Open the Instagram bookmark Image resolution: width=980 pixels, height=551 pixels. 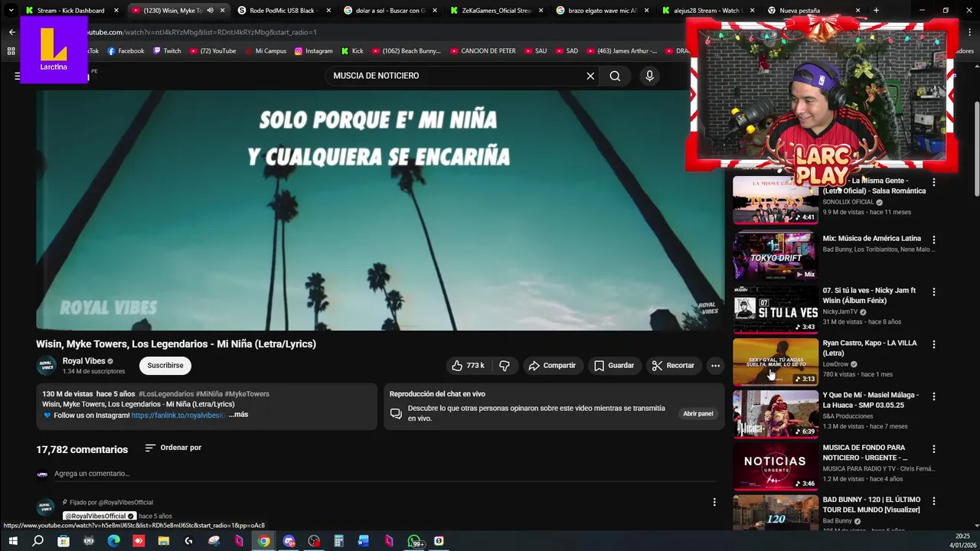point(313,51)
